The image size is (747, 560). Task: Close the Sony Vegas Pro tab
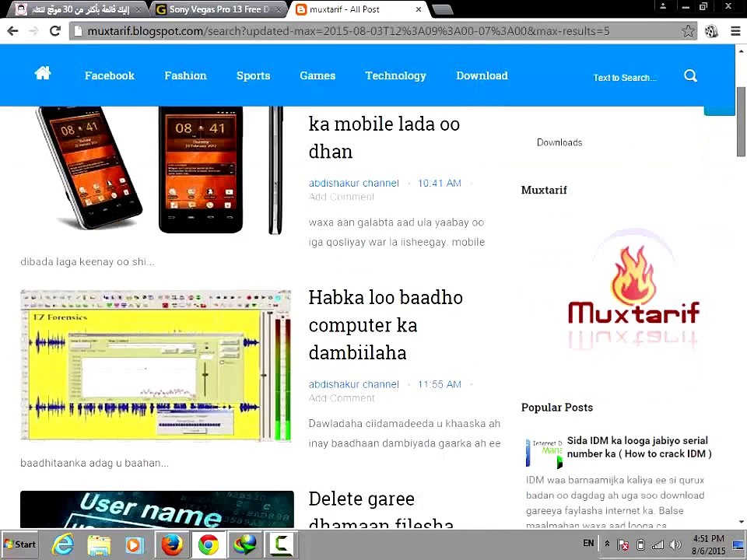[279, 9]
